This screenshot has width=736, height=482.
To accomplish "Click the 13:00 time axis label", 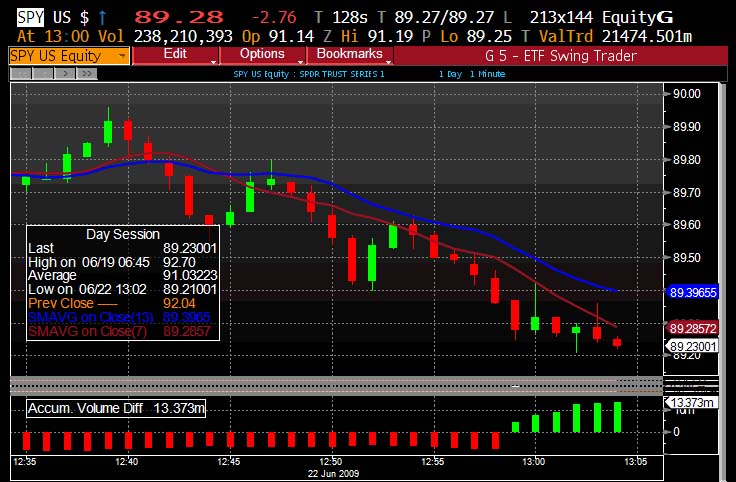I will [x=534, y=462].
